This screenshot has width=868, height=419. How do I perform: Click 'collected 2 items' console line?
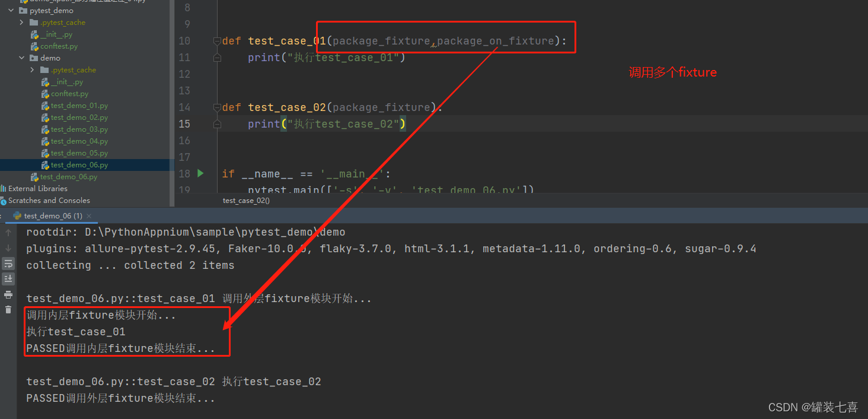tap(179, 265)
